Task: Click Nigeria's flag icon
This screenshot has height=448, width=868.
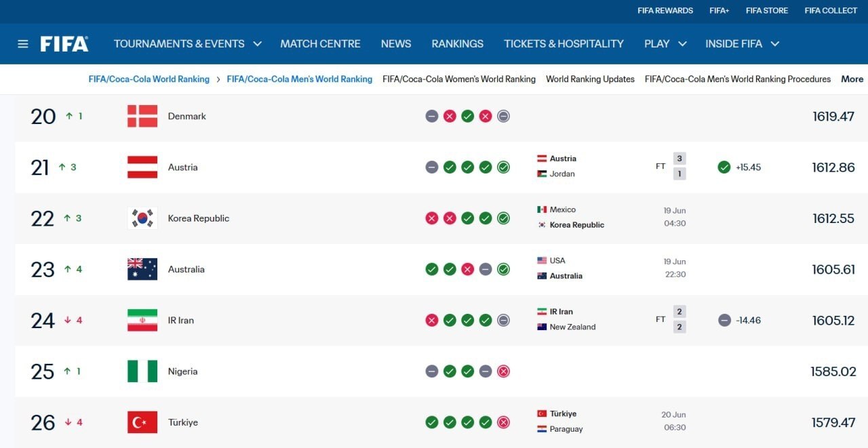Action: pyautogui.click(x=142, y=371)
